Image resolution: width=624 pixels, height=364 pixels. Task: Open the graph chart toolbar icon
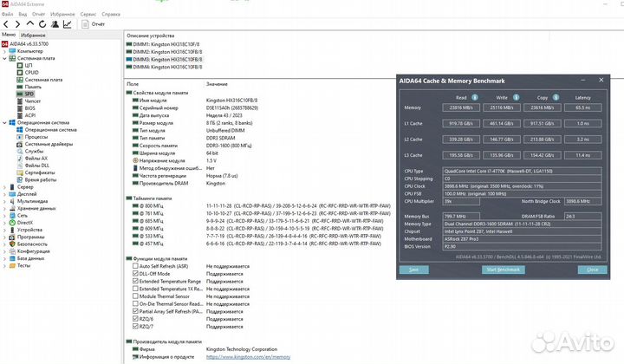(68, 24)
